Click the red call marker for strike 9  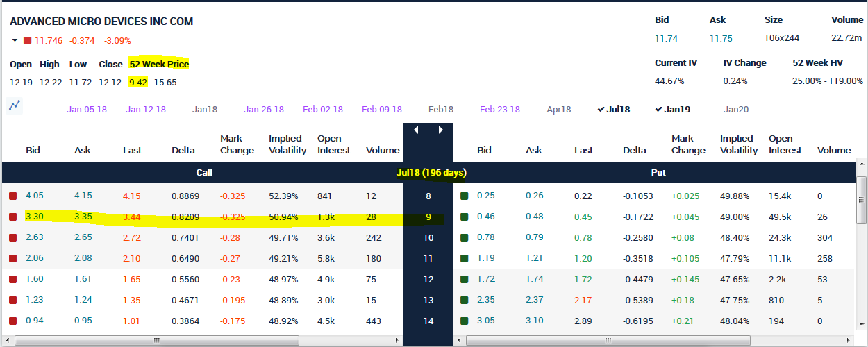click(13, 217)
